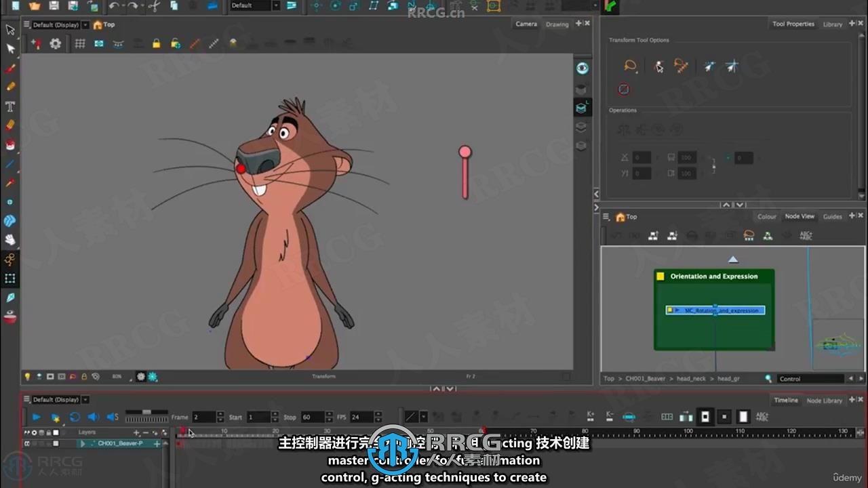Toggle the eye render view mode in Camera view
Viewport: 868px width, 488px height.
[x=582, y=68]
